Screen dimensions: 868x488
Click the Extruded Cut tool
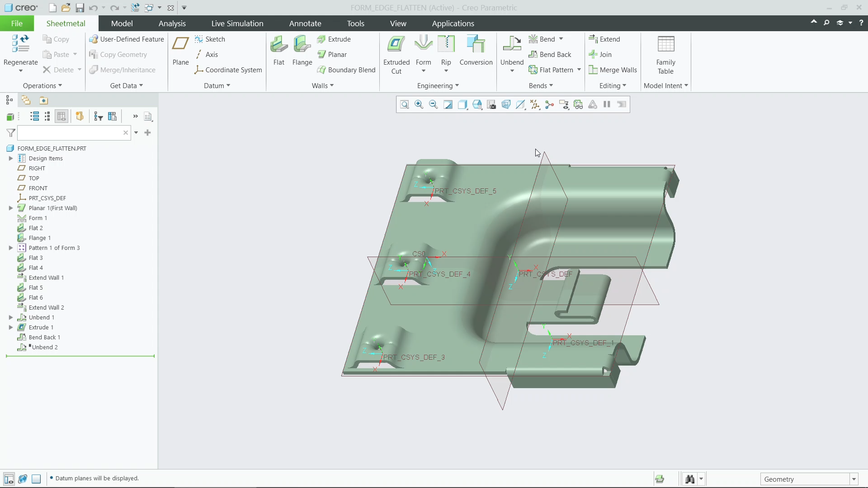[396, 55]
